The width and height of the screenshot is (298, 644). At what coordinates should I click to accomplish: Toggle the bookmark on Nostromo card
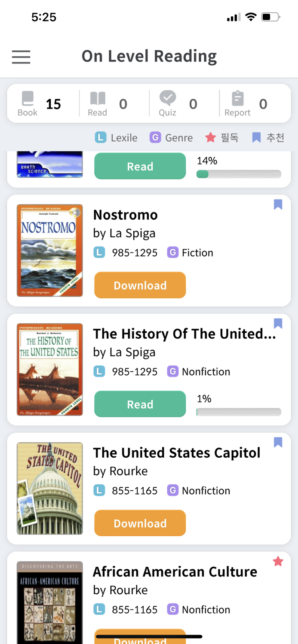click(278, 205)
